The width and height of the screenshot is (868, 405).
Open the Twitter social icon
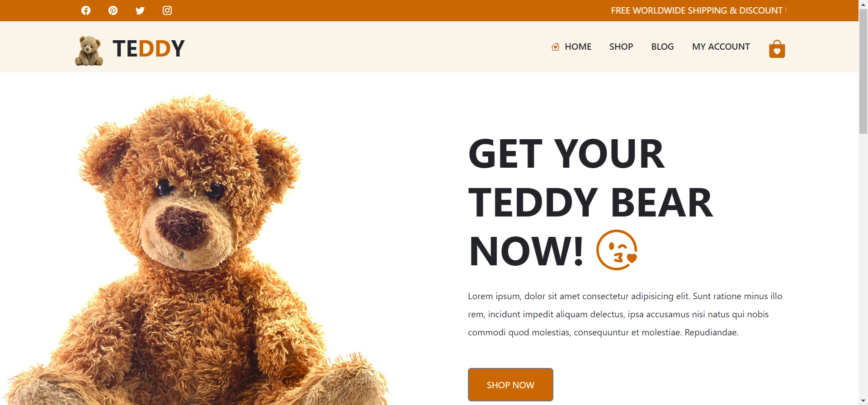[x=140, y=10]
